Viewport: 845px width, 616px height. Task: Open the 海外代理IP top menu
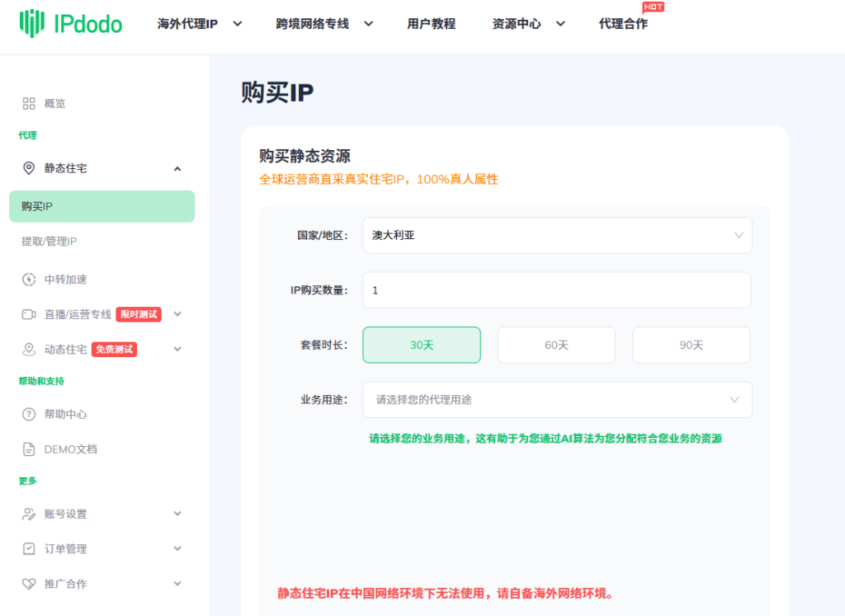pyautogui.click(x=199, y=24)
